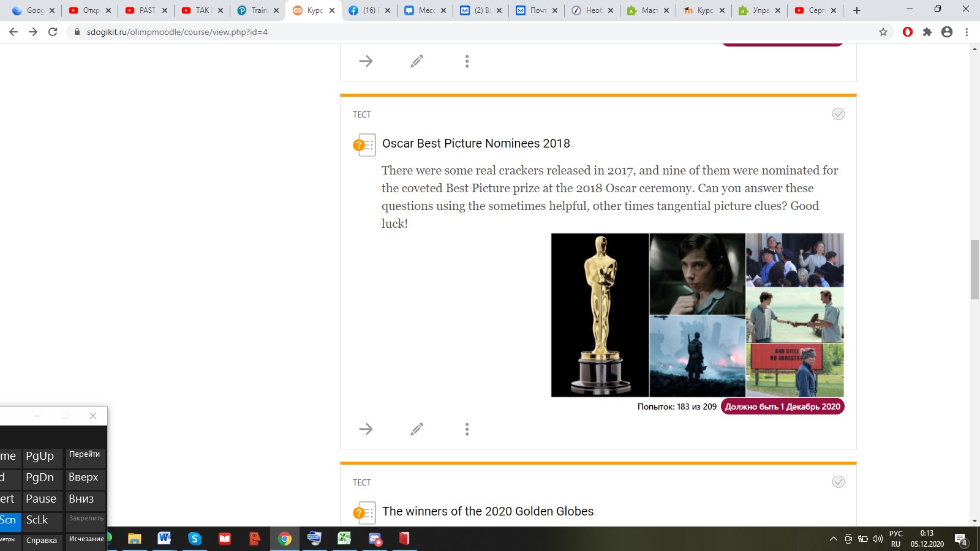Open Chrome three-dot main menu

click(x=967, y=32)
